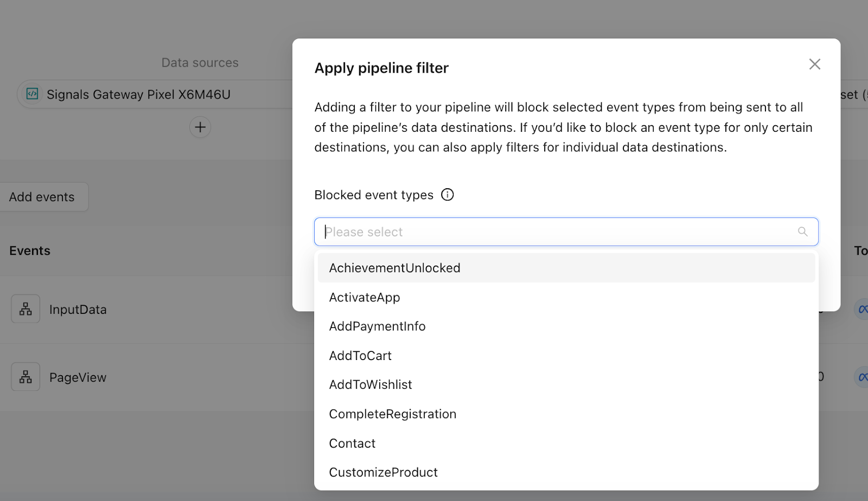Image resolution: width=868 pixels, height=501 pixels.
Task: Pick the Contact event option
Action: [x=566, y=443]
